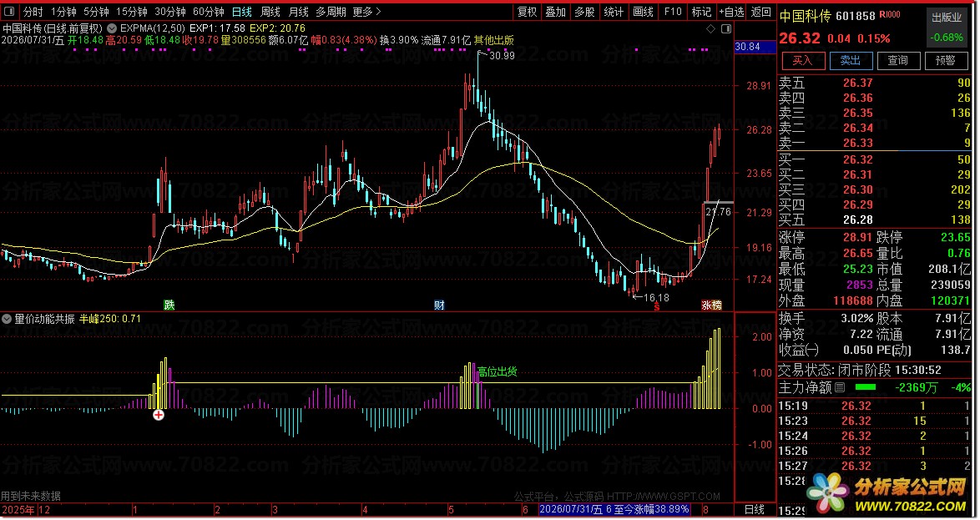Switch to 1分钟 period
Screen dimensions: 980x520
point(63,11)
